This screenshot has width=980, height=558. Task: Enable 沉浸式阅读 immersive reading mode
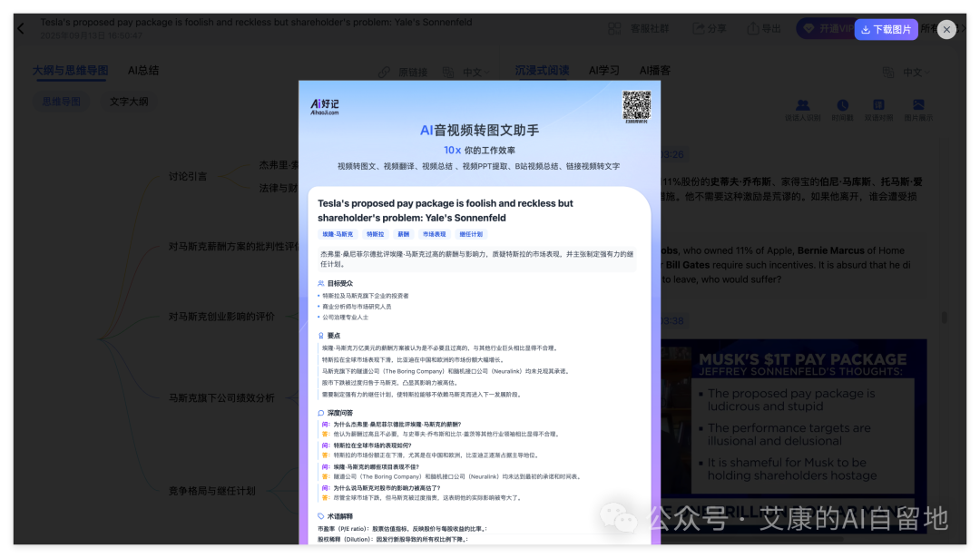tap(542, 71)
